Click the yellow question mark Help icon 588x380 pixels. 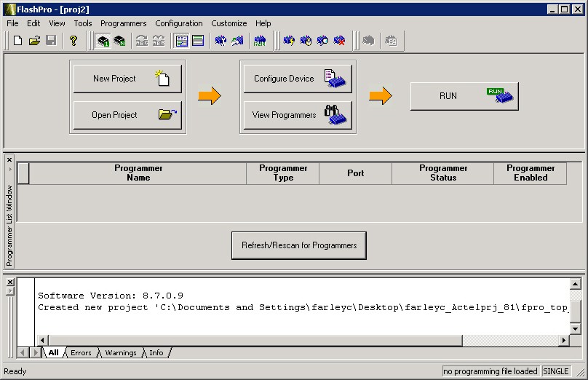pyautogui.click(x=73, y=41)
